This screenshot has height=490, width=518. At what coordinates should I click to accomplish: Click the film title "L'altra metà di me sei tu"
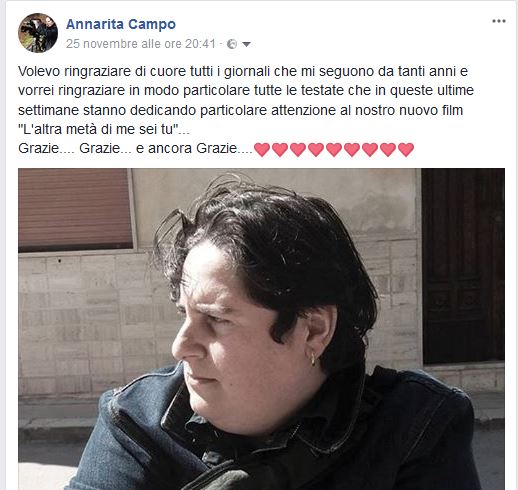[99, 129]
